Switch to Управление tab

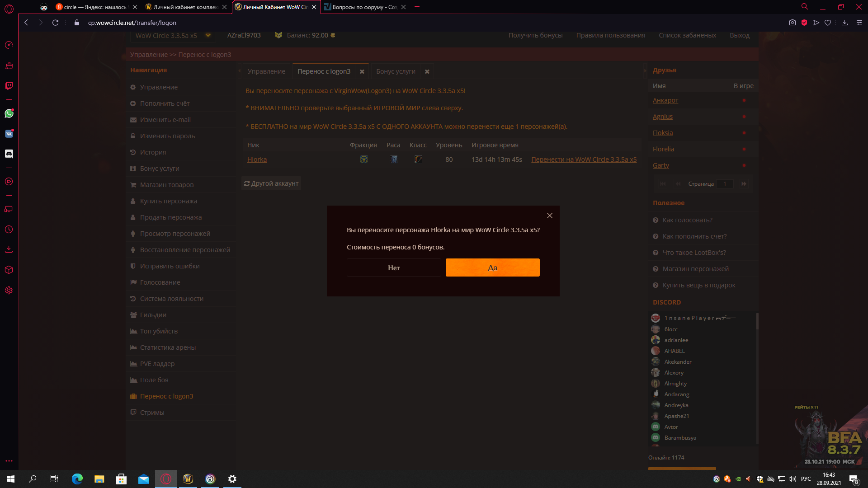pyautogui.click(x=266, y=71)
